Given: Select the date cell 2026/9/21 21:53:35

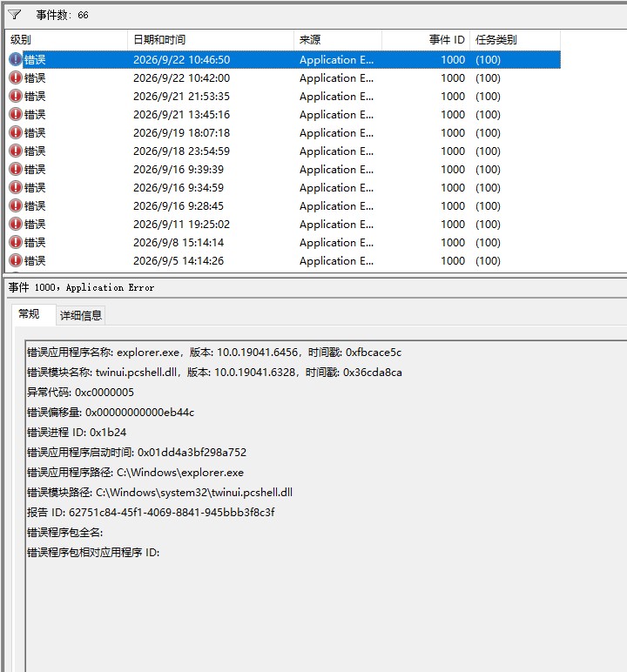Looking at the screenshot, I should pyautogui.click(x=181, y=96).
